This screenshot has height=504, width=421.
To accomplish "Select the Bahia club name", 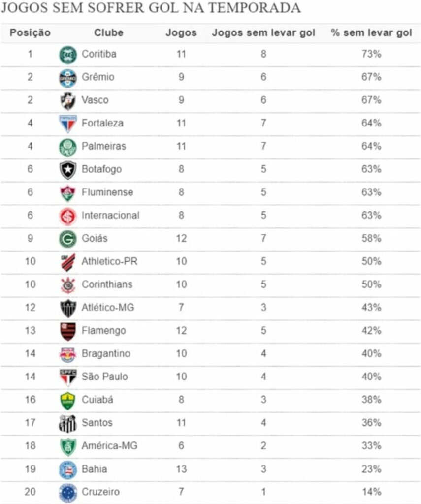I will click(95, 469).
